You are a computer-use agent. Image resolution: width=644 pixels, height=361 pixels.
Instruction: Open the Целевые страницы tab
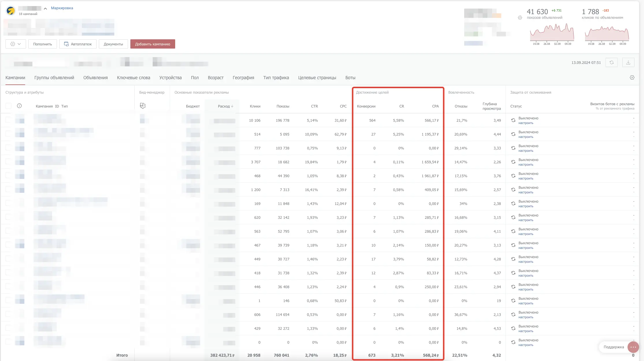click(317, 78)
